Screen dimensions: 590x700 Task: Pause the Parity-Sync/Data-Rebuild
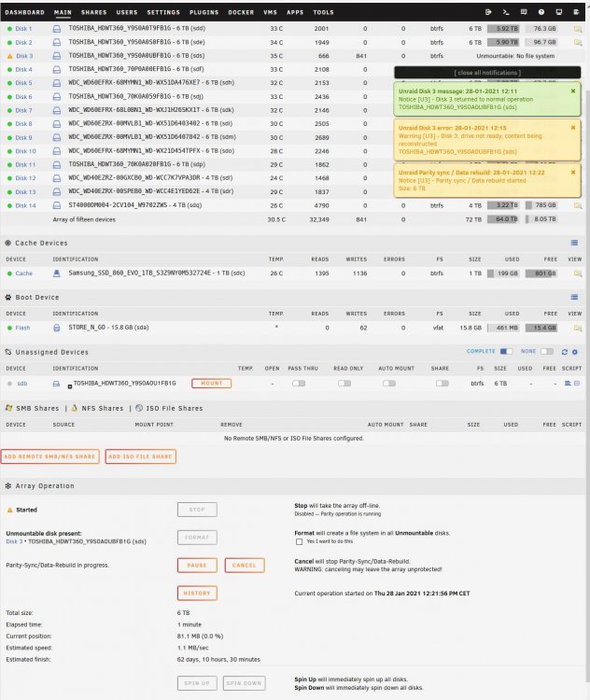tap(197, 566)
